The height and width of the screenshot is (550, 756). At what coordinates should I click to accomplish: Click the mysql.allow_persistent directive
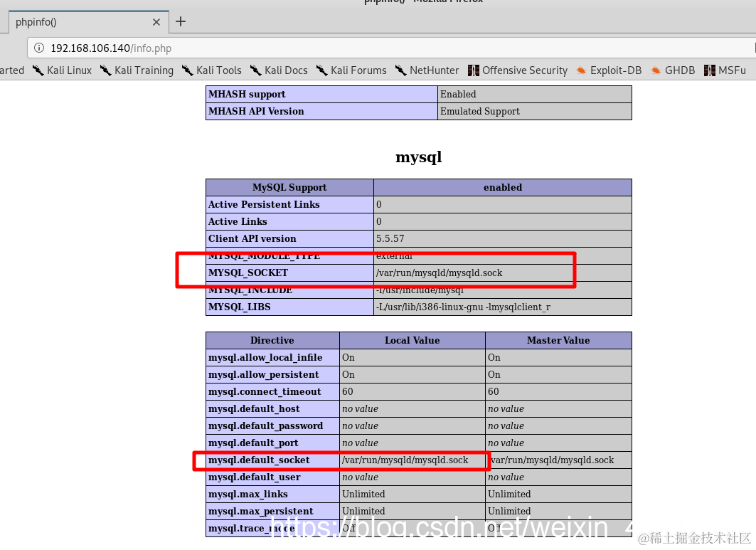[263, 375]
